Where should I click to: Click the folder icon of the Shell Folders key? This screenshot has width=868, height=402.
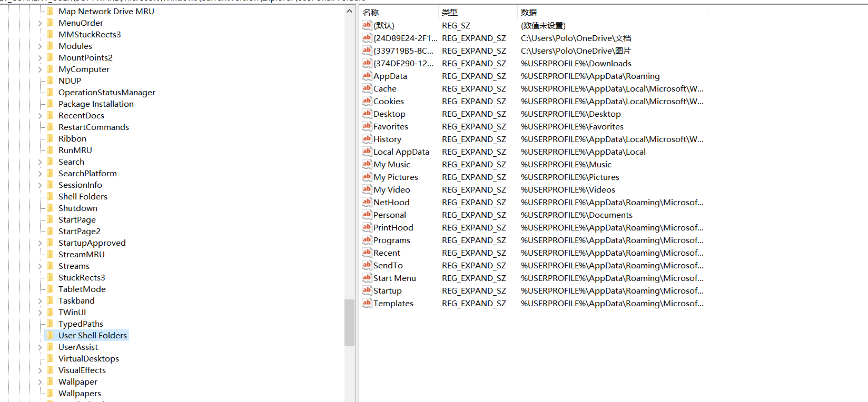(51, 196)
